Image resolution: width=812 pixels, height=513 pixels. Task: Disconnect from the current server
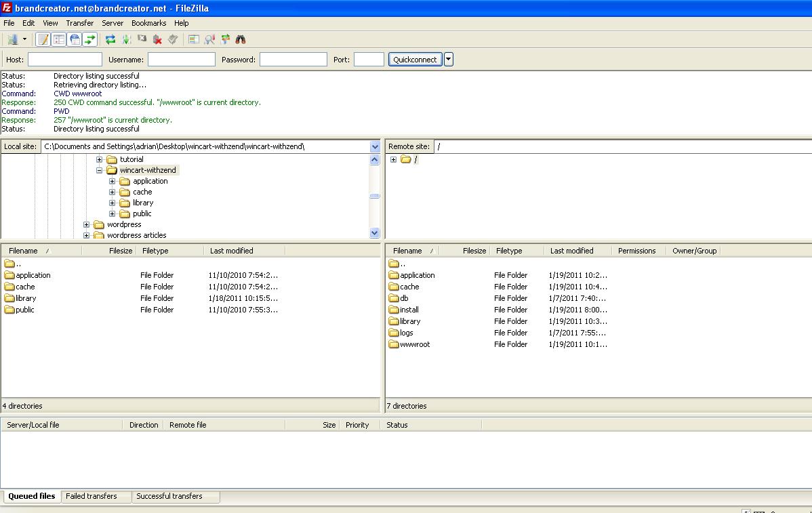[157, 39]
